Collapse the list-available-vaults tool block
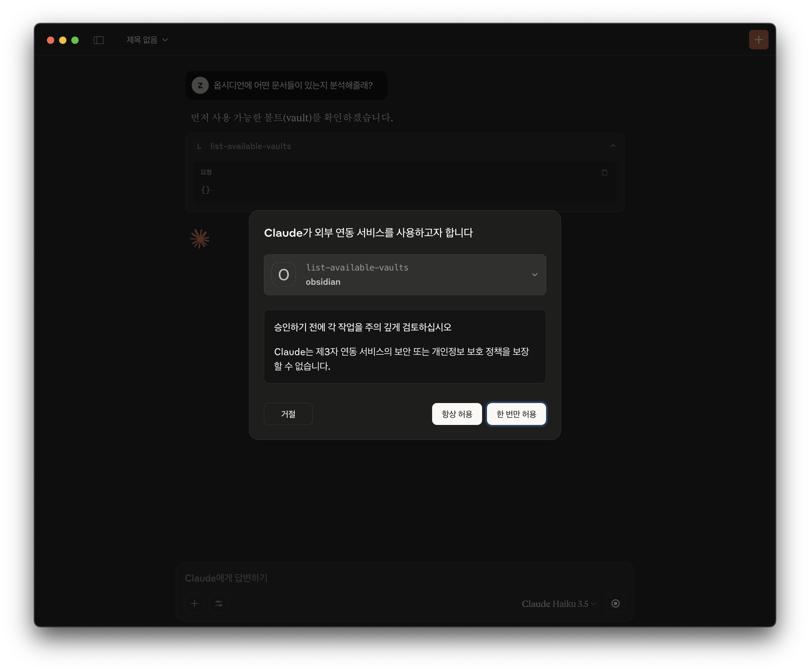This screenshot has height=672, width=810. [613, 146]
